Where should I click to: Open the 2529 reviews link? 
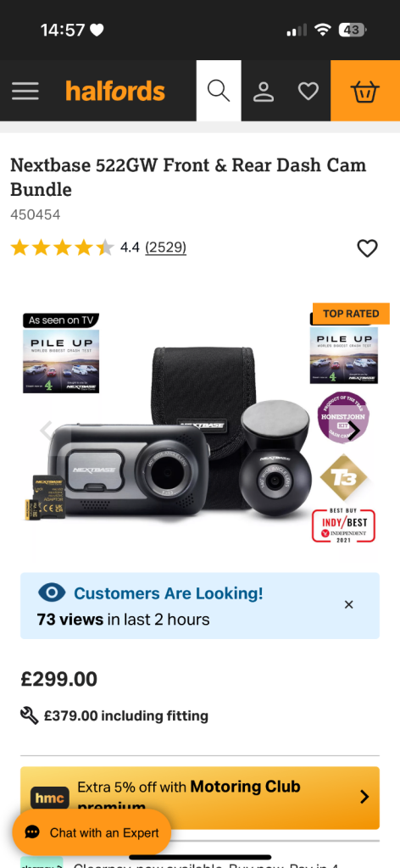165,248
